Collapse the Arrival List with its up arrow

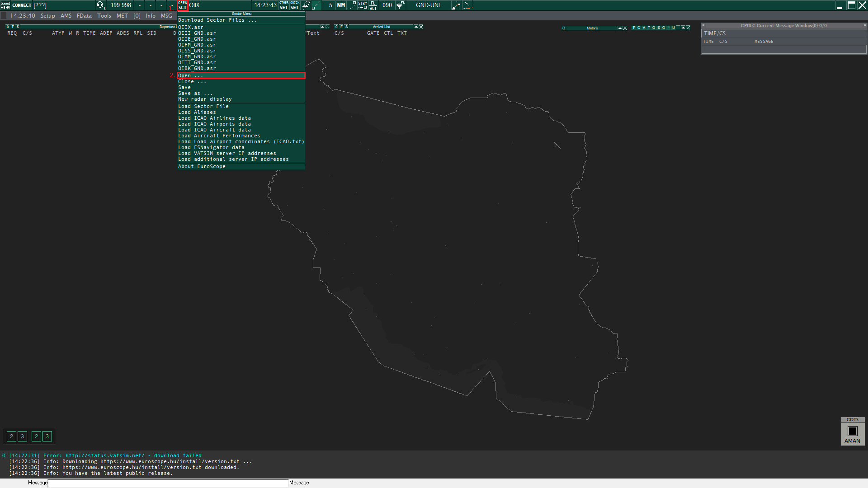click(416, 27)
